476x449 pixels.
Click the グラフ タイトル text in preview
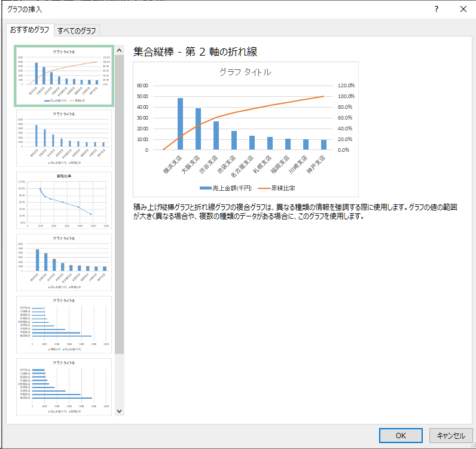(x=245, y=72)
